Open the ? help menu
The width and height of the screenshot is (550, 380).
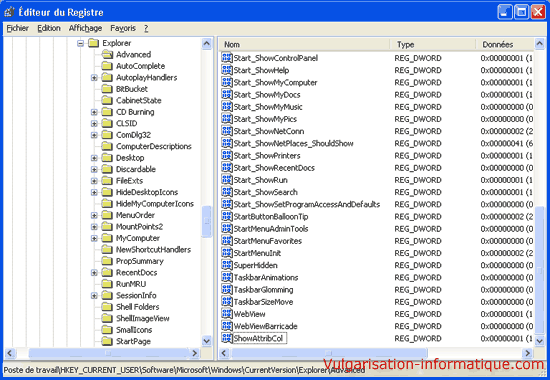[146, 28]
